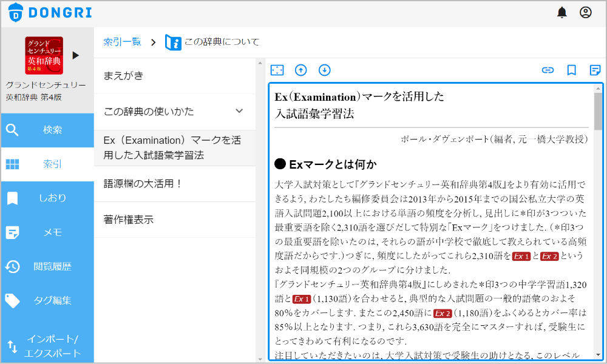Screen dimensions: 607x364
Task: Click the bookmark icon in sidebar
Action: coord(12,198)
